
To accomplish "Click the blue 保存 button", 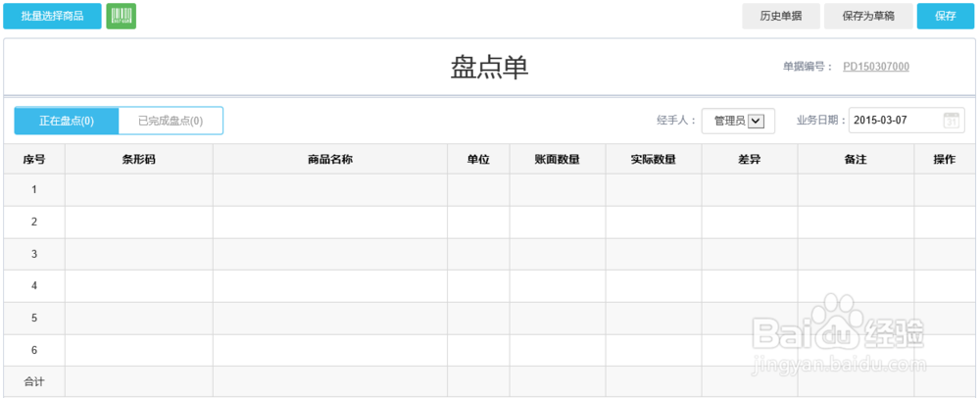I will point(946,16).
